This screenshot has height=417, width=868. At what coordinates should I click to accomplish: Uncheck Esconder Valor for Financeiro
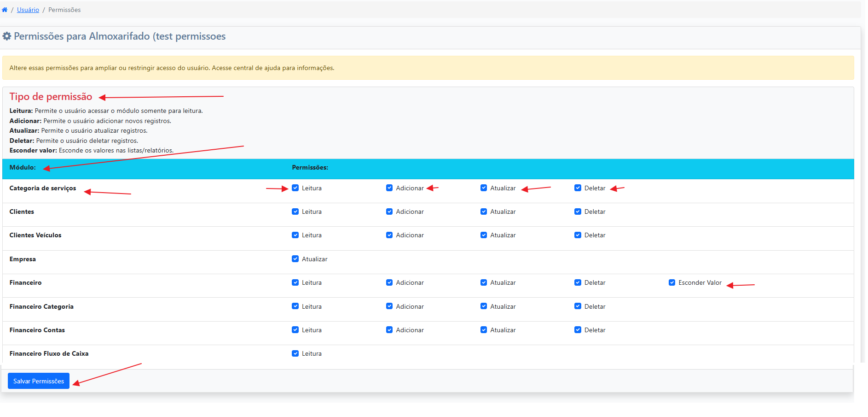click(672, 282)
